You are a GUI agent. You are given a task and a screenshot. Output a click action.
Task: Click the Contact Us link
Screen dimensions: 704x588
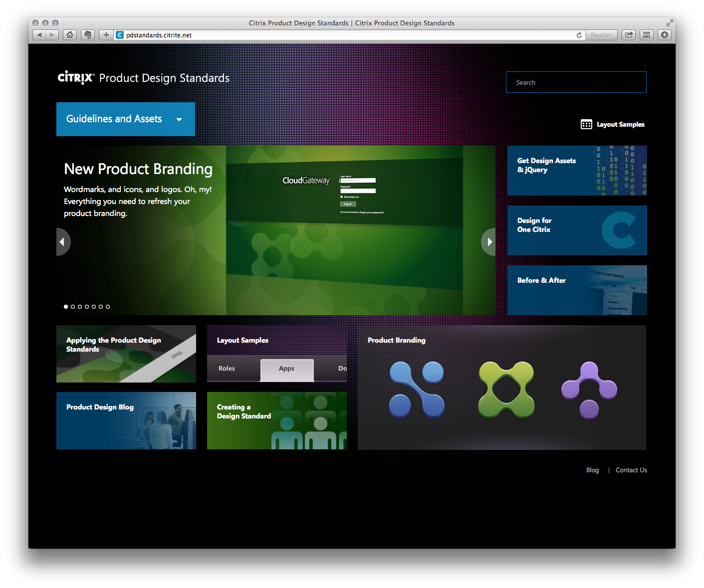point(631,470)
